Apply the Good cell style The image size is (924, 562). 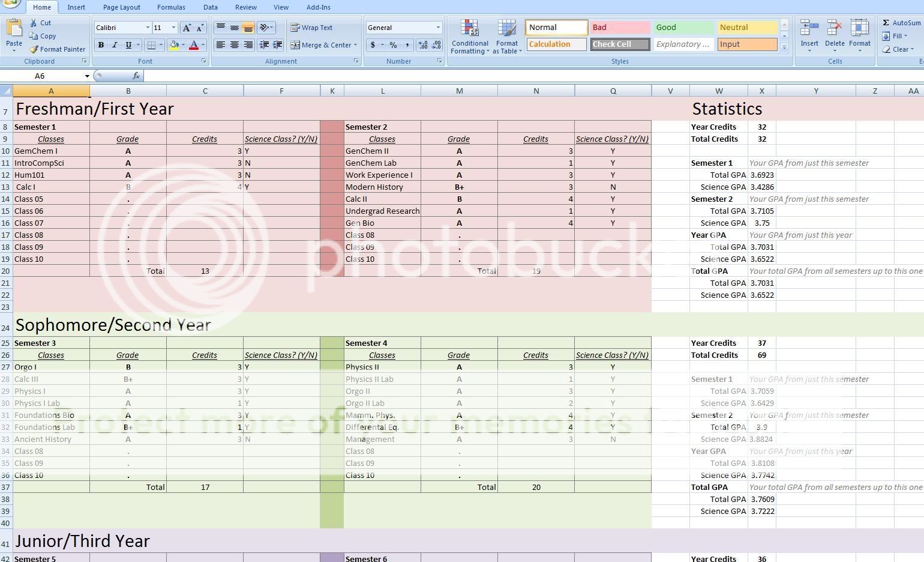pos(684,28)
